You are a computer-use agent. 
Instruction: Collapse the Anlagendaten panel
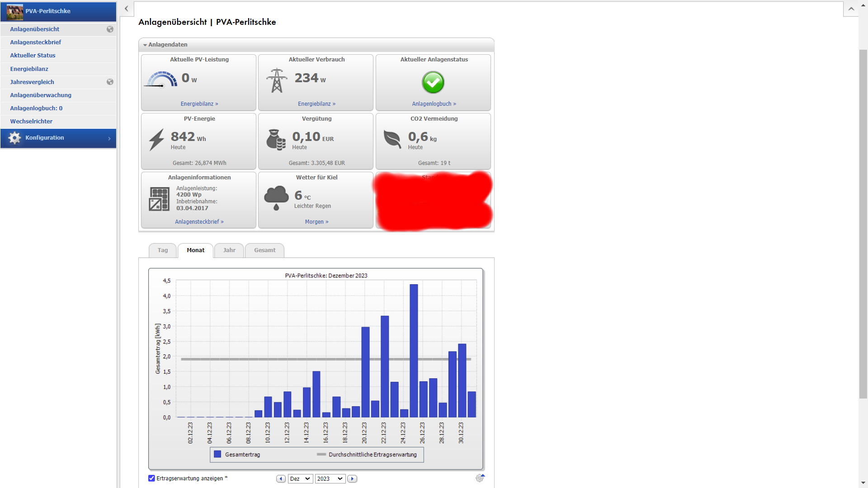coord(145,45)
